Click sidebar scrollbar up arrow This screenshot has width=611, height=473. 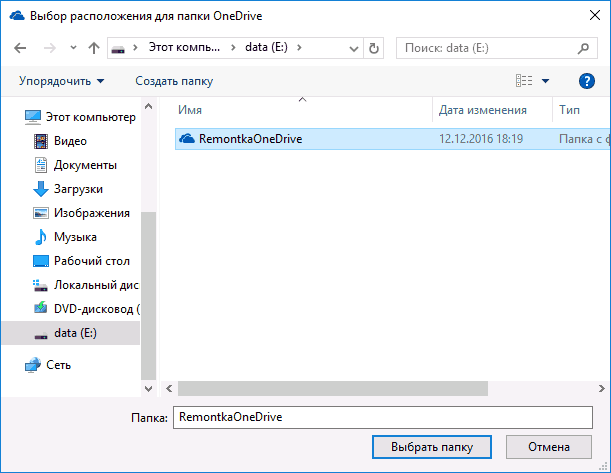click(x=148, y=106)
